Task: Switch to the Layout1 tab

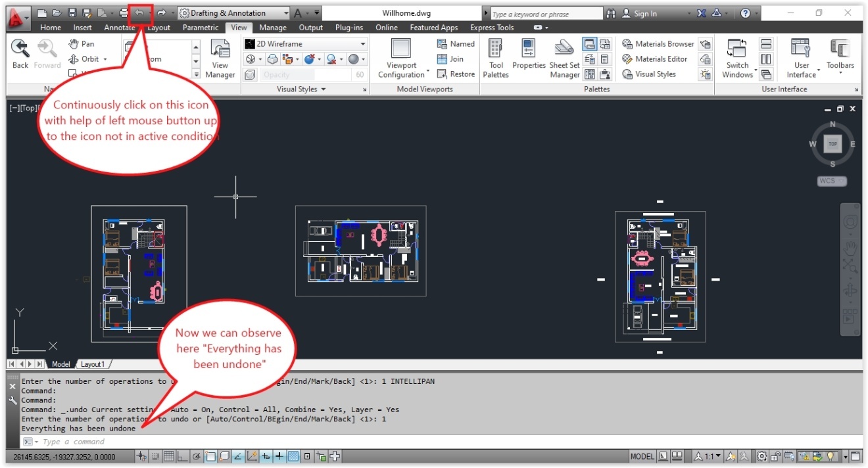Action: 93,363
